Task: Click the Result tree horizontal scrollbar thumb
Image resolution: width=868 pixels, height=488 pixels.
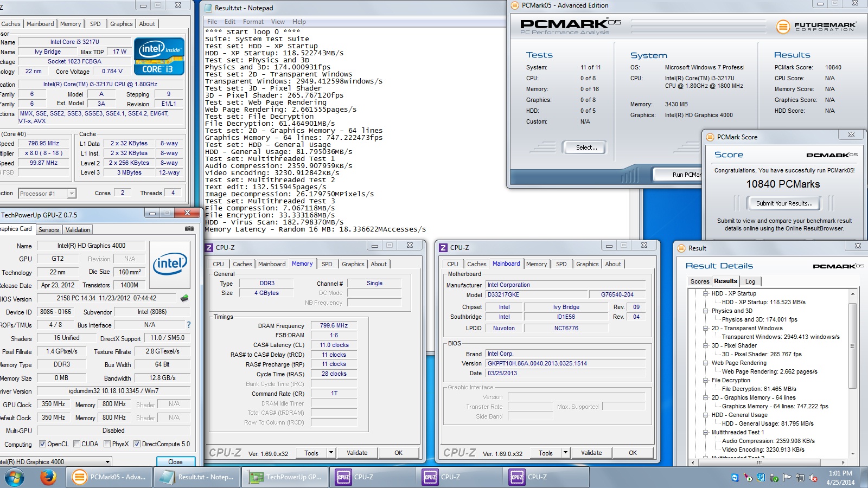Action: [759, 463]
